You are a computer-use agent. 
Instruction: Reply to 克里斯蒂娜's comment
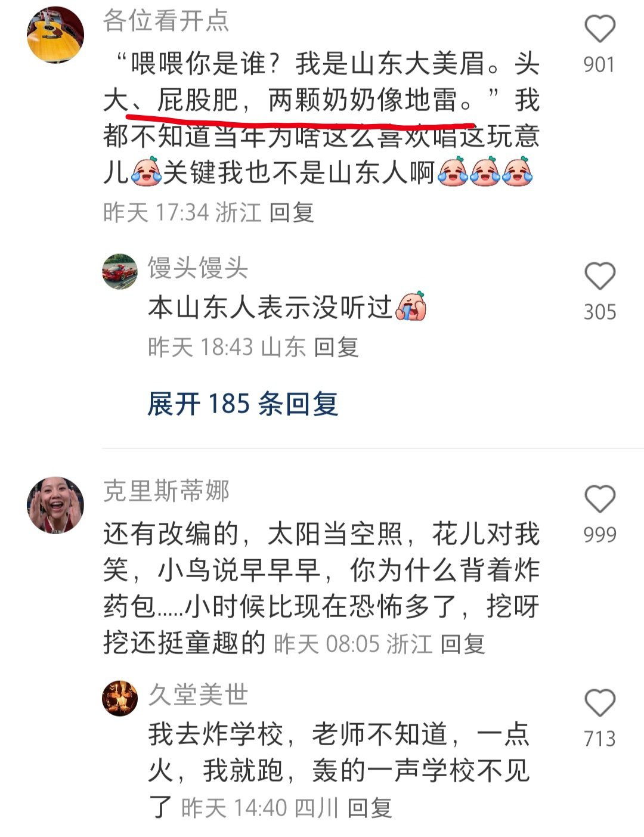tap(462, 644)
